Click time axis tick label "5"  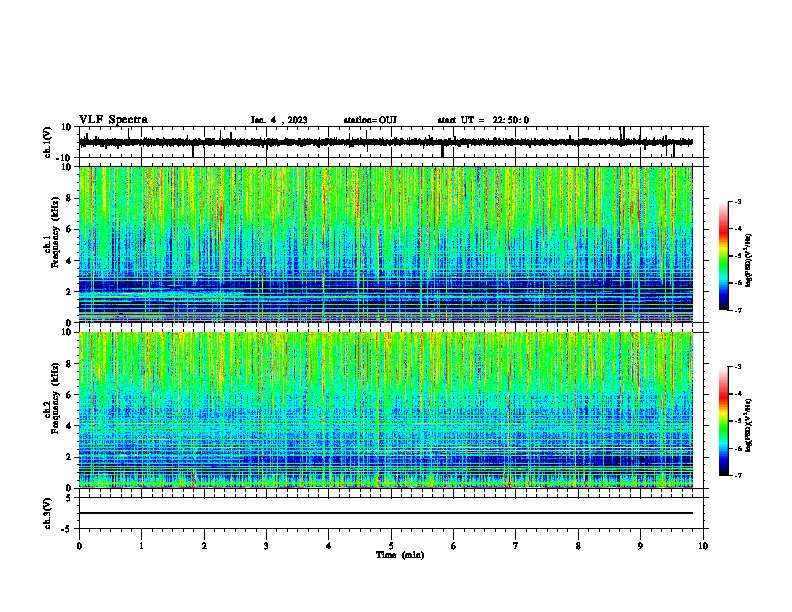[391, 546]
